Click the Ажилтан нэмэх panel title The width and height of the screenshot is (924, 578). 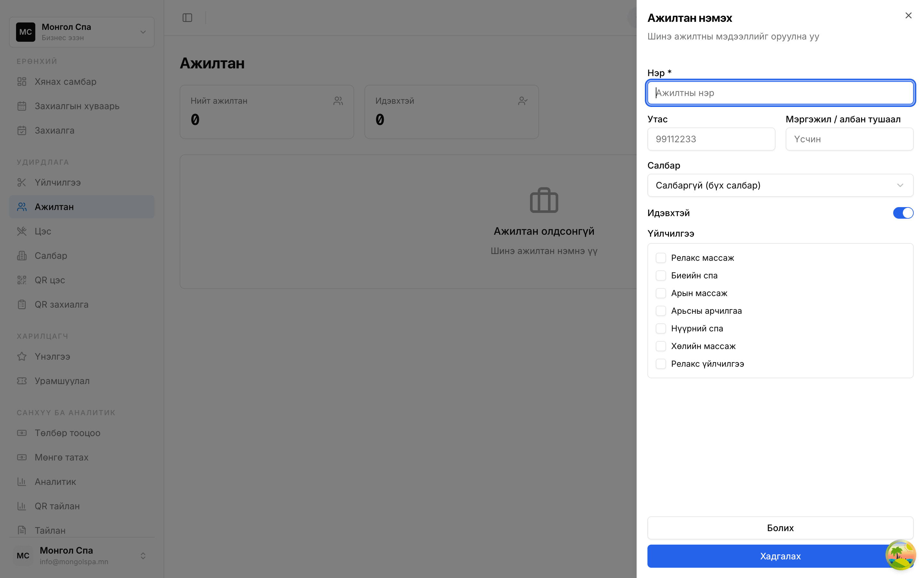(689, 18)
